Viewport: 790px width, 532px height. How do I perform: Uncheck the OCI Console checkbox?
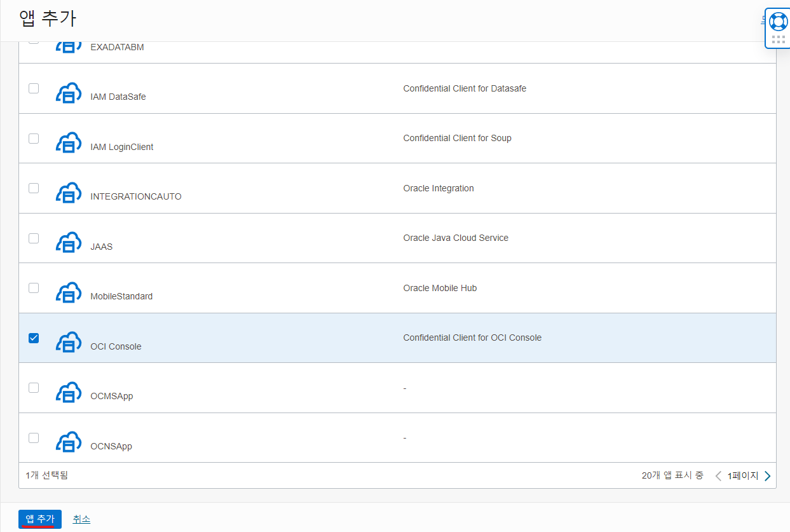34,338
